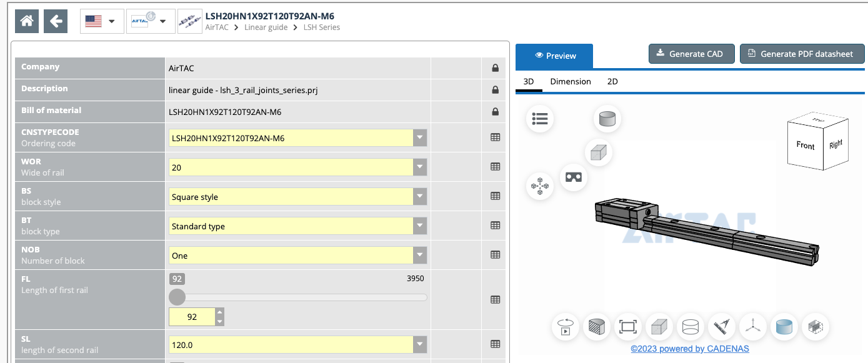
Task: Select shaded cube display mode in bottom toolbar
Action: (659, 326)
